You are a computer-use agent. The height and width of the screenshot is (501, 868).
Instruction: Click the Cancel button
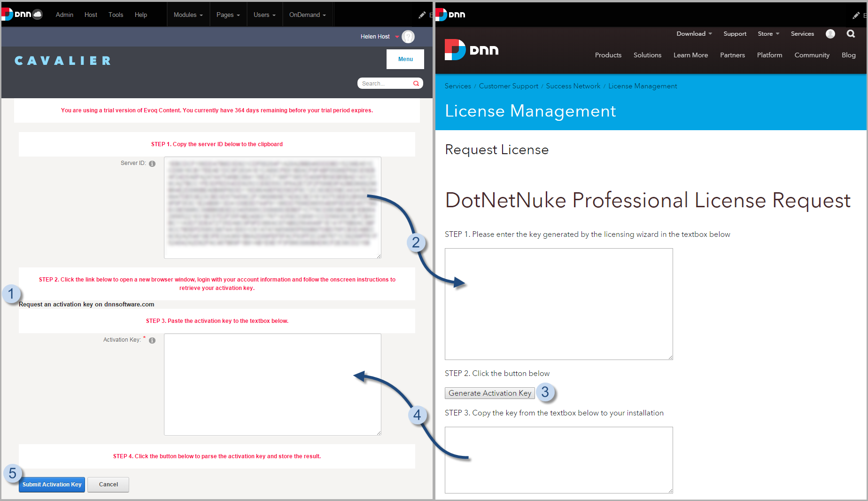[108, 485]
